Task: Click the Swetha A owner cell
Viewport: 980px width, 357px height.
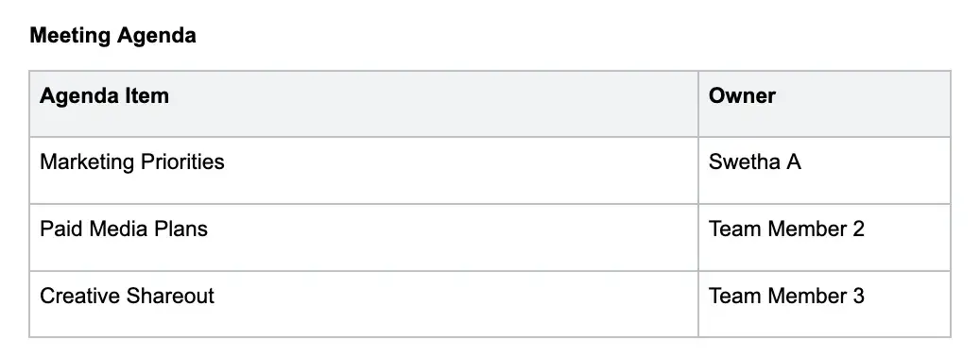Action: coord(824,170)
